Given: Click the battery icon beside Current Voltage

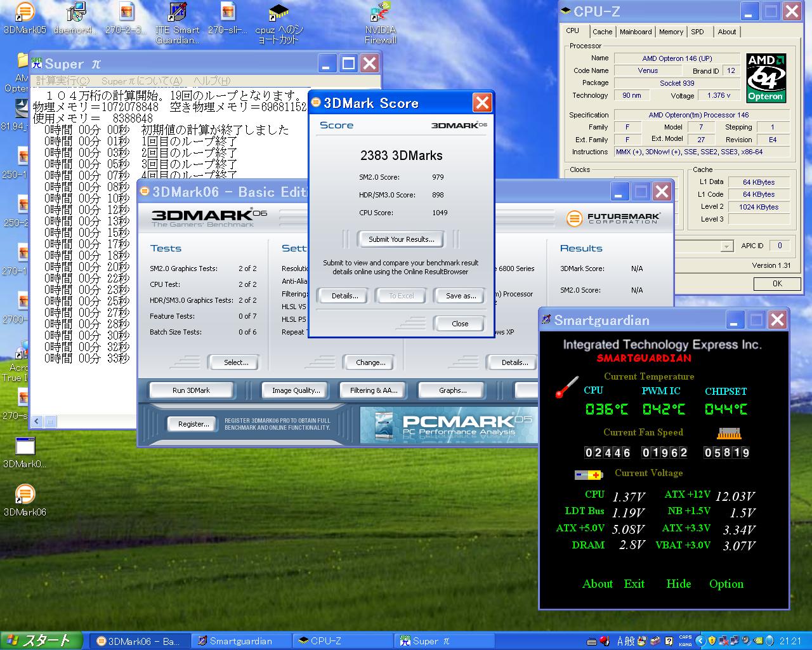Looking at the screenshot, I should 588,474.
